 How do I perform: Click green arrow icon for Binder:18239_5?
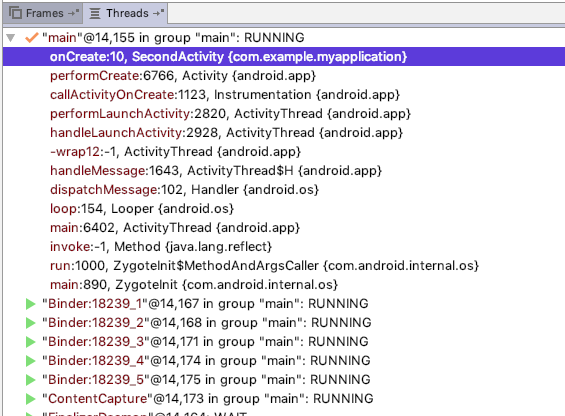pos(31,380)
